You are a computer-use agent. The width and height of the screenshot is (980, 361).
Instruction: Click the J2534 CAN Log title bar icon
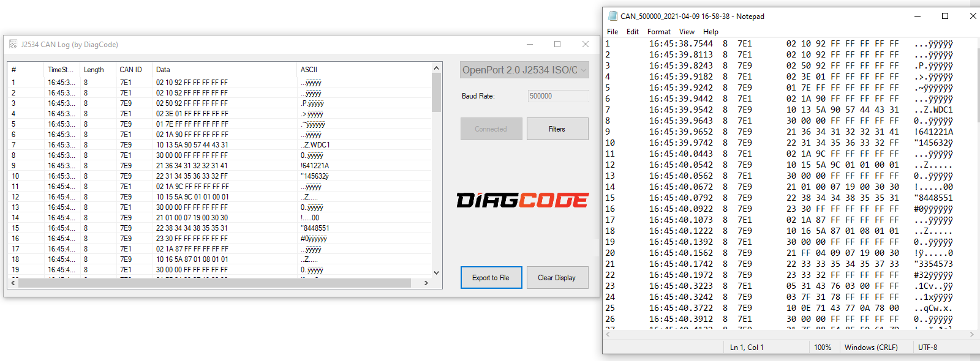click(13, 44)
